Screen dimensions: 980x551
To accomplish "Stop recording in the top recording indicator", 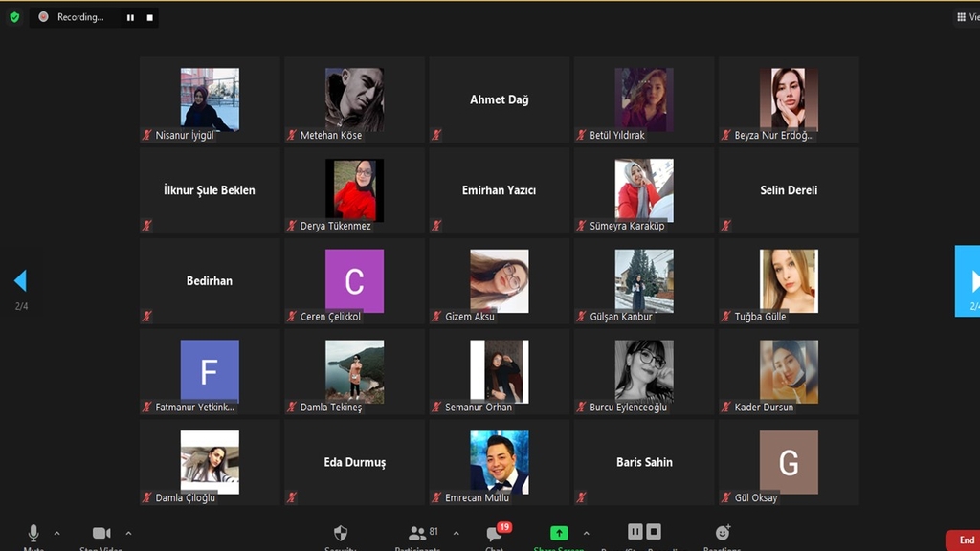I will click(x=150, y=17).
